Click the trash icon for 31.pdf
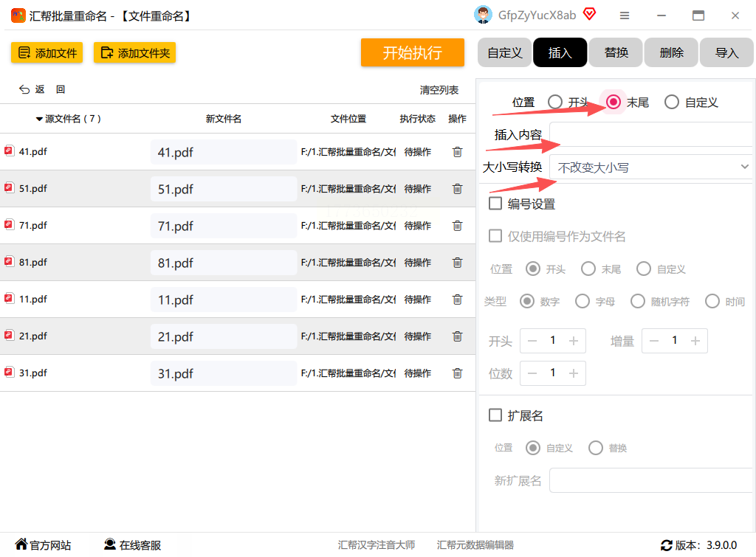 (x=457, y=373)
